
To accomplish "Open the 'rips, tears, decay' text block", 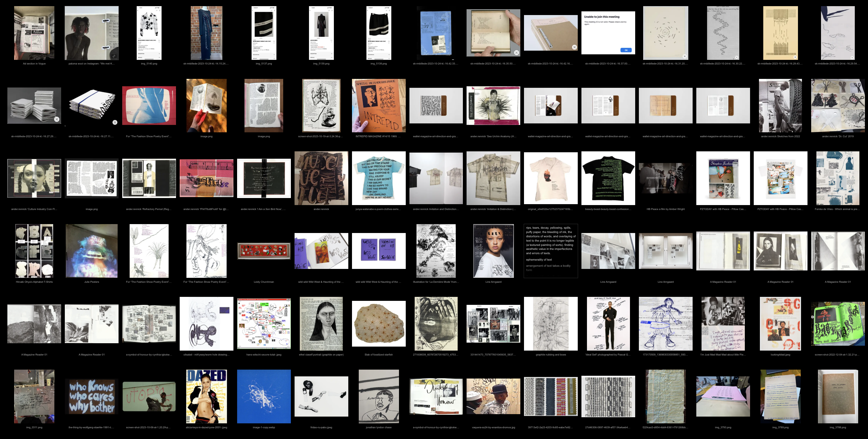I will pos(551,251).
